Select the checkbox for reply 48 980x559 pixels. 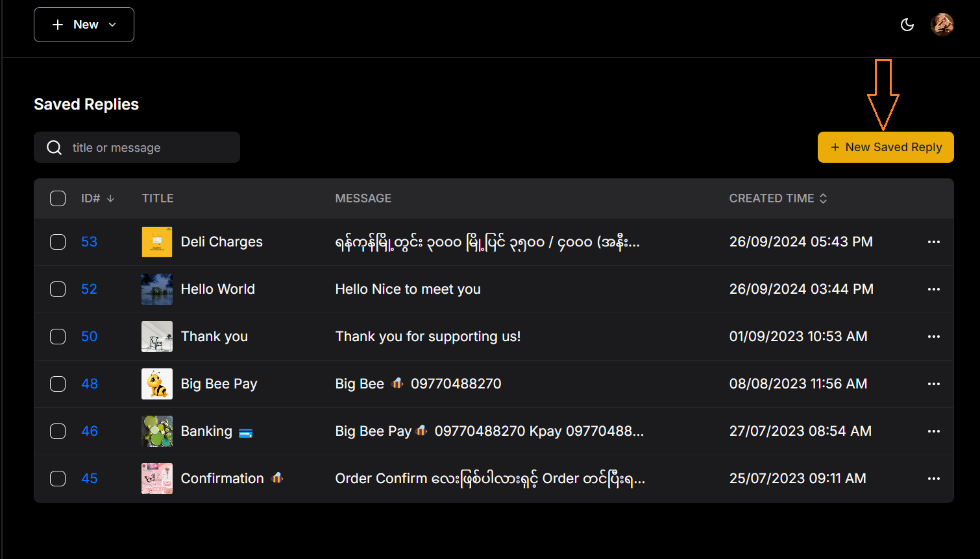pos(58,384)
